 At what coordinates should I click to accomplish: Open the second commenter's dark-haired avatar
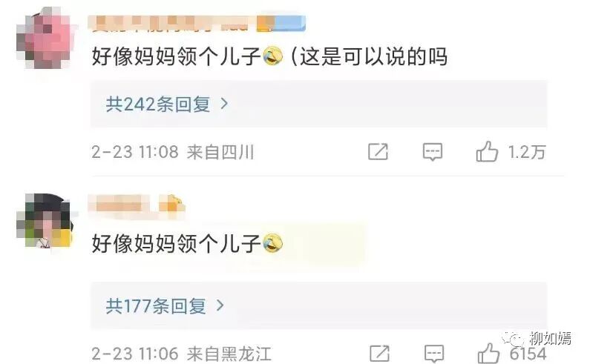[45, 220]
